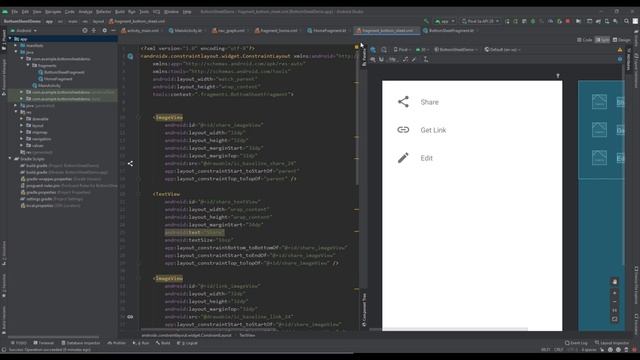This screenshot has width=640, height=360.
Task: Open the default margin 0dp dropdown
Action: click(392, 60)
